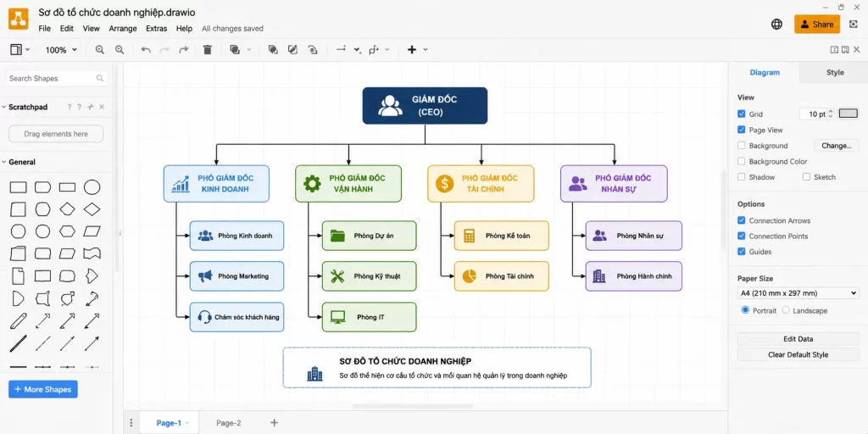Select the hexagon shape in General

(x=67, y=231)
